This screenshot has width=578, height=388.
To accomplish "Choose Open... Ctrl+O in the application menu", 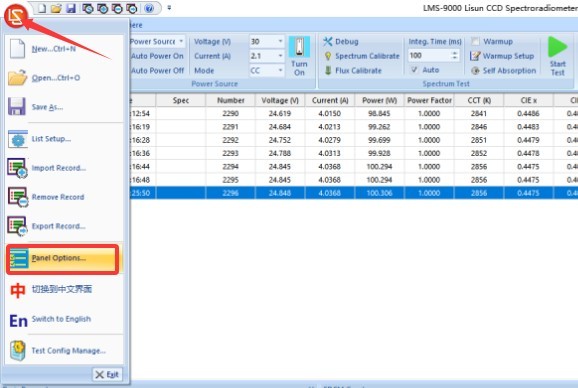I will click(x=65, y=78).
